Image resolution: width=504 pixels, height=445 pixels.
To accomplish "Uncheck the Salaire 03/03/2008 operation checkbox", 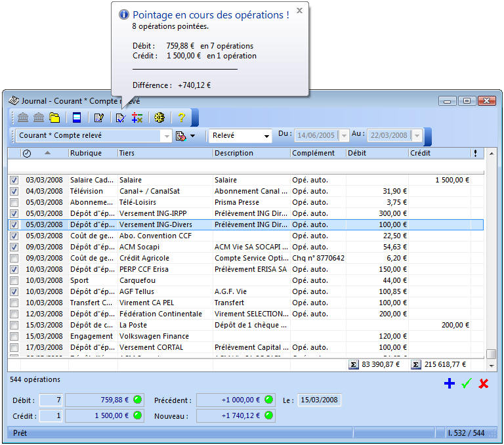I will (14, 180).
